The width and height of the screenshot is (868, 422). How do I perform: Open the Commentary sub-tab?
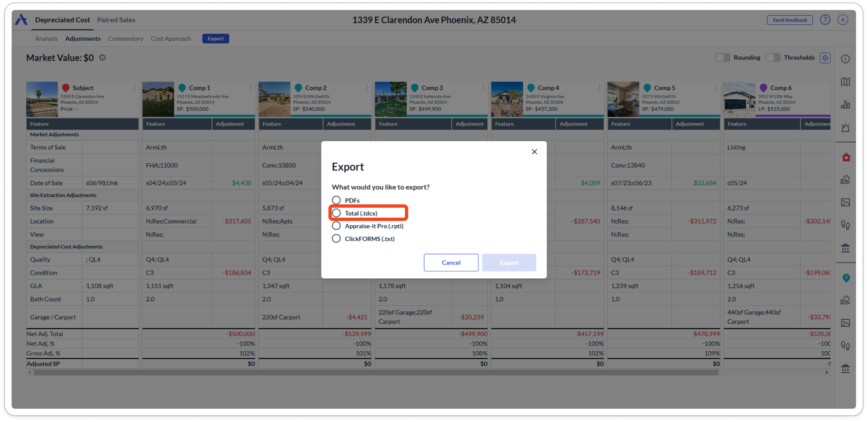[x=126, y=39]
